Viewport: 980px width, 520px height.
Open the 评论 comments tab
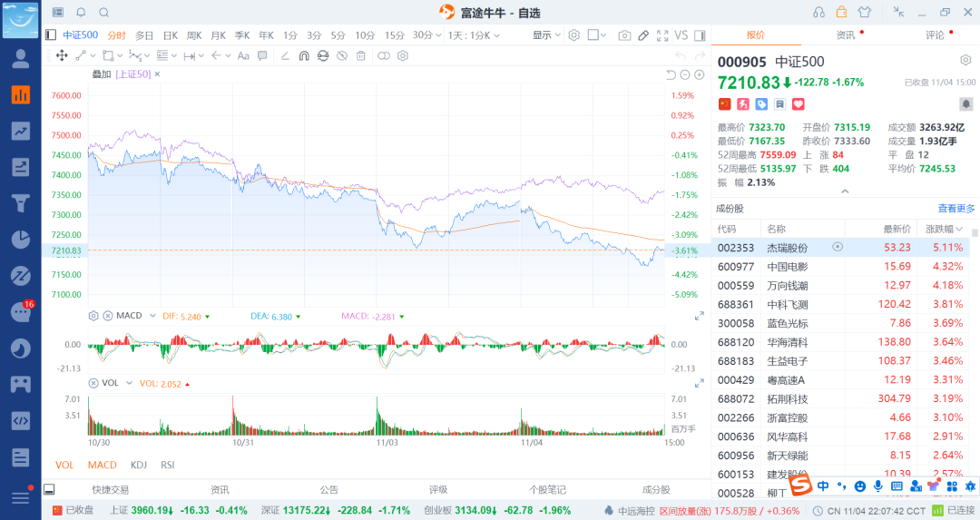point(935,35)
